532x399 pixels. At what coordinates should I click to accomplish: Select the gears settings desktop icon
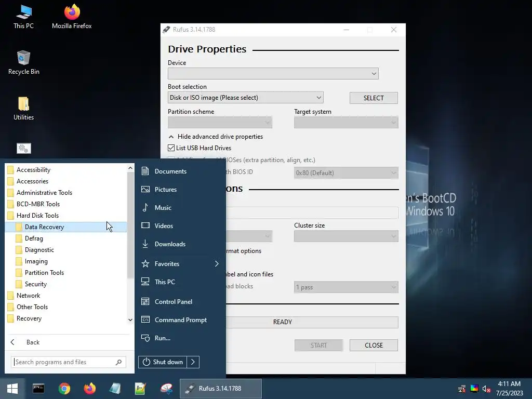click(24, 148)
